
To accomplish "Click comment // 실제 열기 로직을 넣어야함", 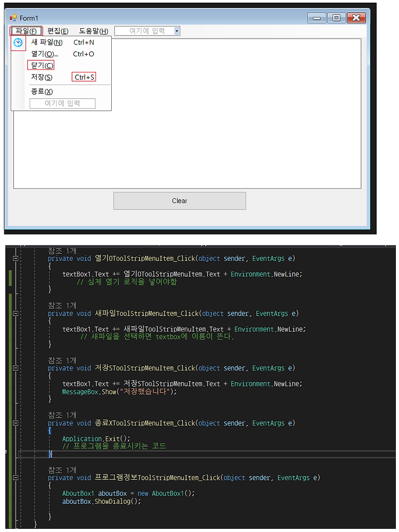I will pos(127,282).
